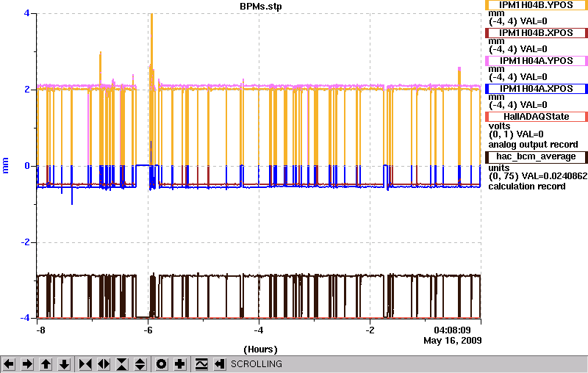The width and height of the screenshot is (588, 373).
Task: Click the return-arrow scroll mode icon
Action: pos(220,364)
